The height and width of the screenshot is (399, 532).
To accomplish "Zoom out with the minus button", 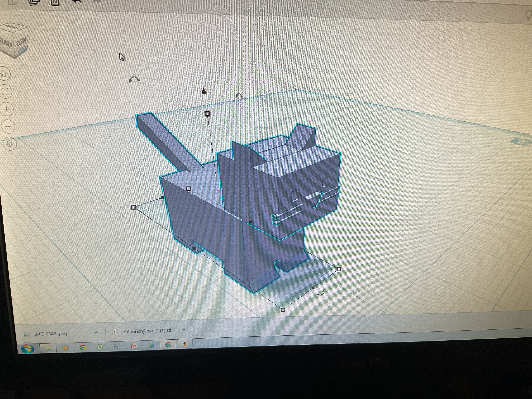I will [8, 127].
